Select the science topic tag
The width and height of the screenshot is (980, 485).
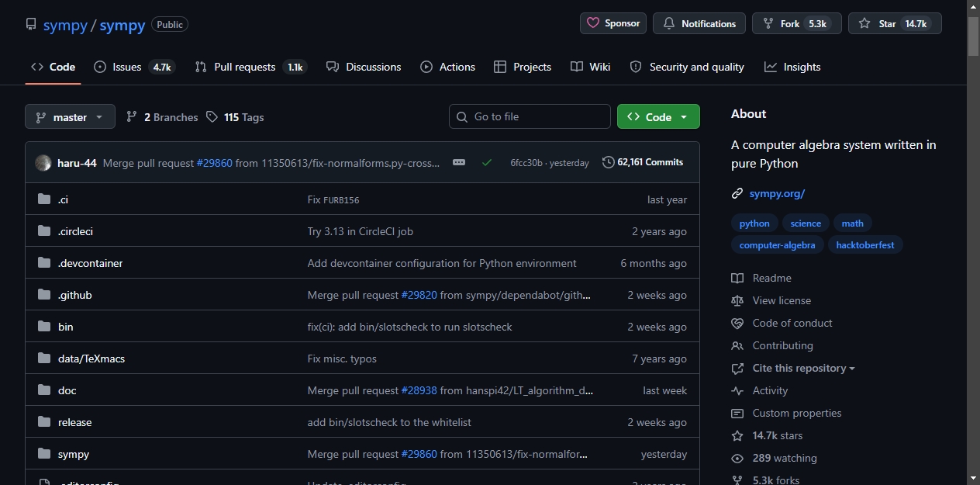pos(806,223)
